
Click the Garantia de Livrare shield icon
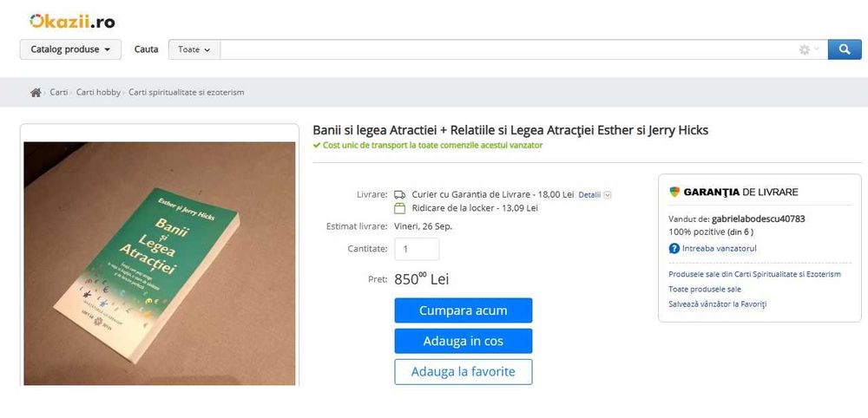pos(674,192)
